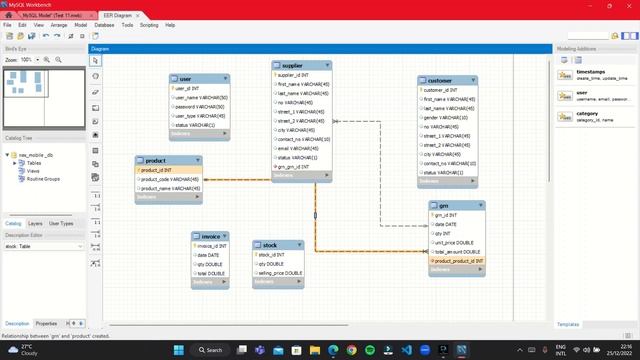Click the redo arrow icon

[57, 36]
